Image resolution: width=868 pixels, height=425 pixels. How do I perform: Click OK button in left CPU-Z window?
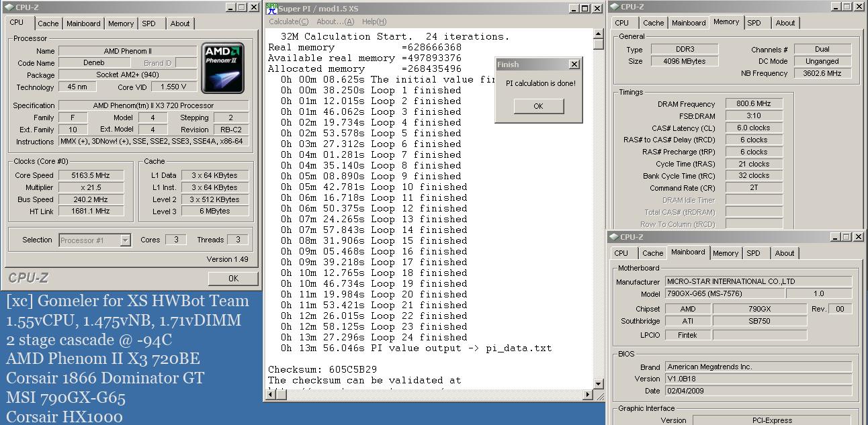pyautogui.click(x=232, y=278)
